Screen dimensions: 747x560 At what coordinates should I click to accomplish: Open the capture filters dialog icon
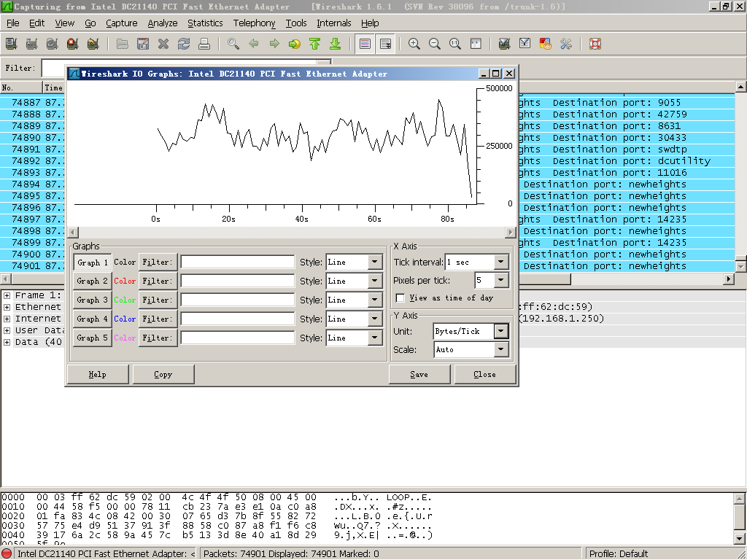pos(505,44)
